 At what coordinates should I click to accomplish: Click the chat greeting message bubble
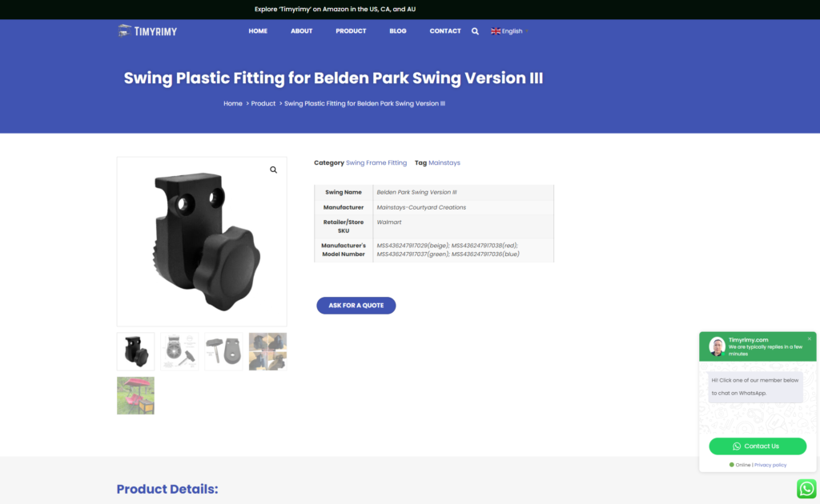coord(755,386)
